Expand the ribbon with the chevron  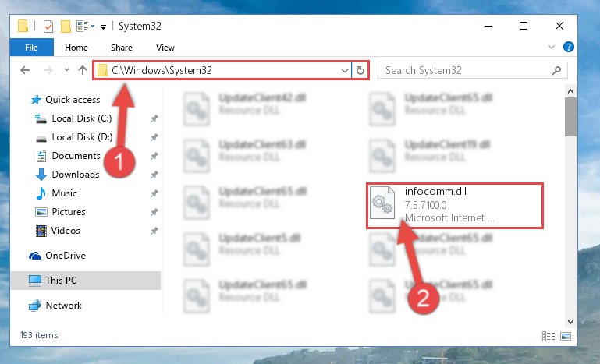tap(552, 47)
